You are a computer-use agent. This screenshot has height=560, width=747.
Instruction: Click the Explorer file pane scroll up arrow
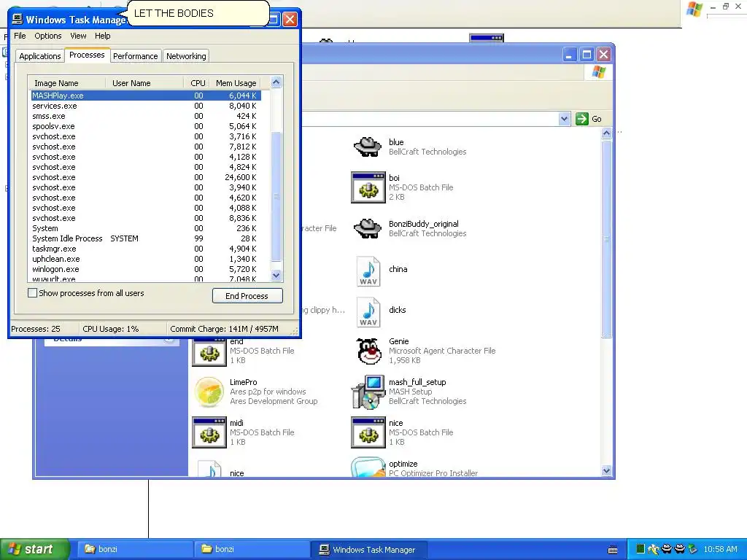tap(606, 133)
